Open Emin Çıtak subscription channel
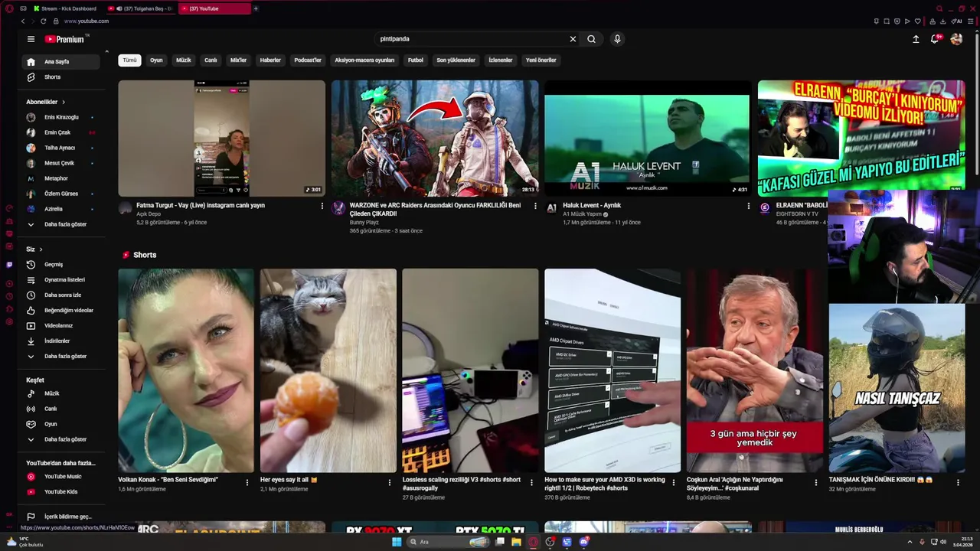 click(61, 132)
